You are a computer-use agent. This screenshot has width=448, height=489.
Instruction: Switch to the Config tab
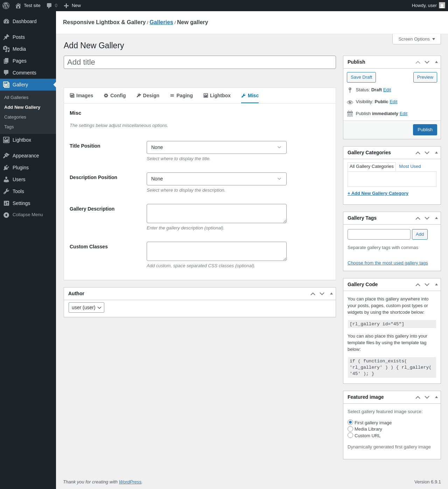point(115,95)
